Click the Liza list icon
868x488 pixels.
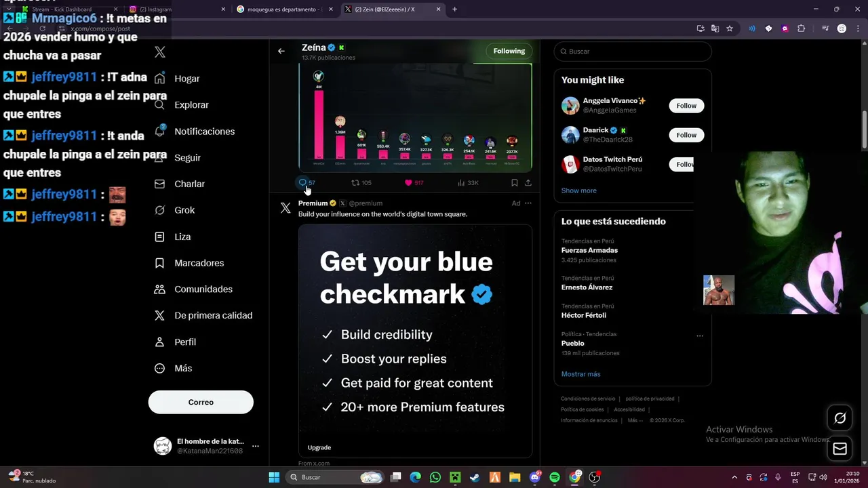[x=160, y=237]
